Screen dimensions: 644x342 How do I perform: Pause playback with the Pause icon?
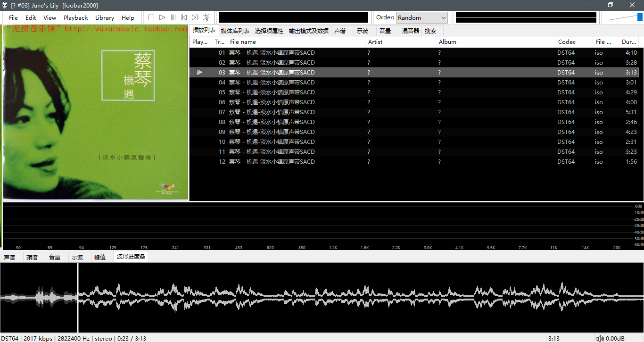coord(173,17)
